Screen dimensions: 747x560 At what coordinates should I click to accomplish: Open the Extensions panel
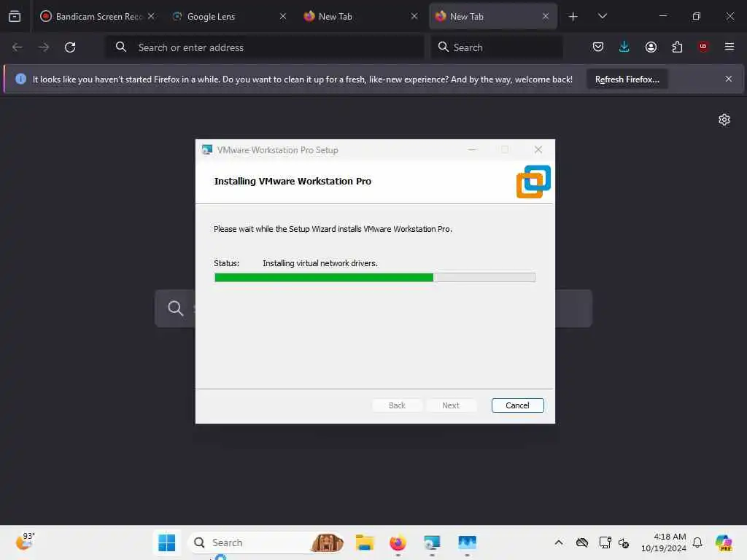pos(677,47)
